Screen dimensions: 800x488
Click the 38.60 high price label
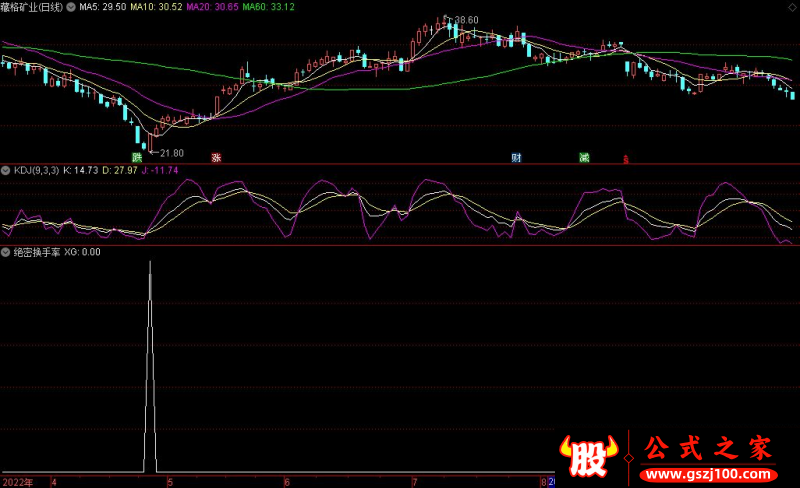[x=465, y=20]
